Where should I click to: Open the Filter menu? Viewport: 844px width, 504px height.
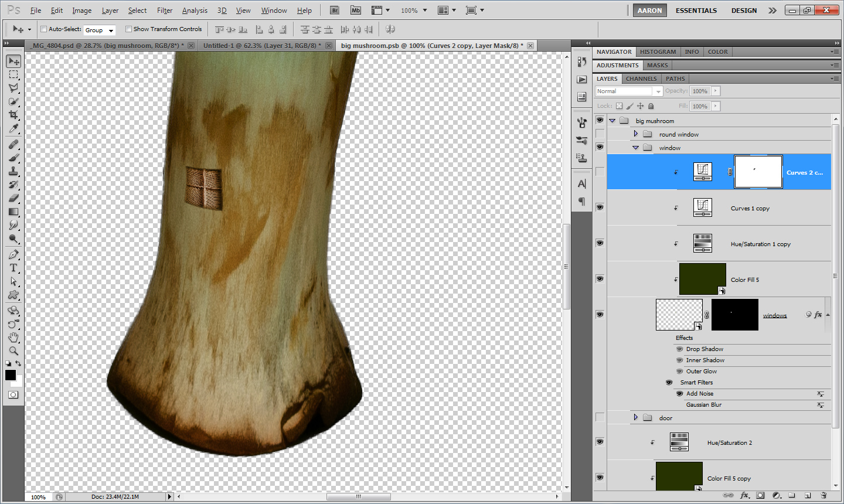pos(164,11)
